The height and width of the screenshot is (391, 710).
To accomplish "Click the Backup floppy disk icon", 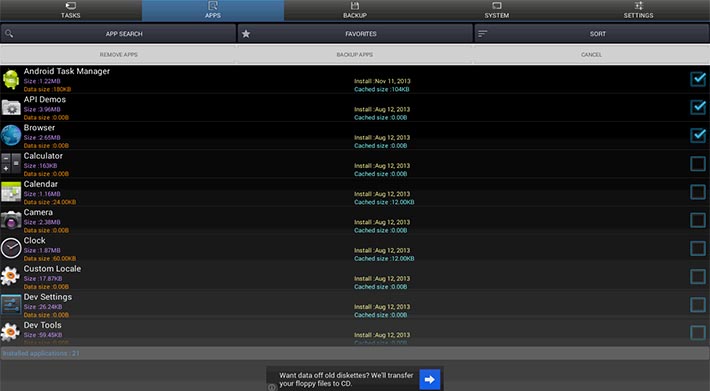I will pyautogui.click(x=355, y=5).
